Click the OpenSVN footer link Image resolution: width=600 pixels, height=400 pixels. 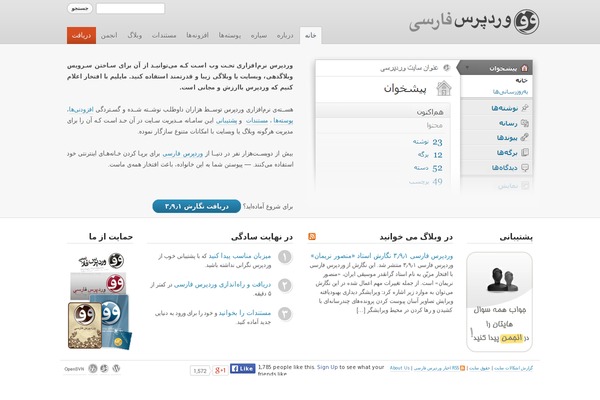(74, 369)
